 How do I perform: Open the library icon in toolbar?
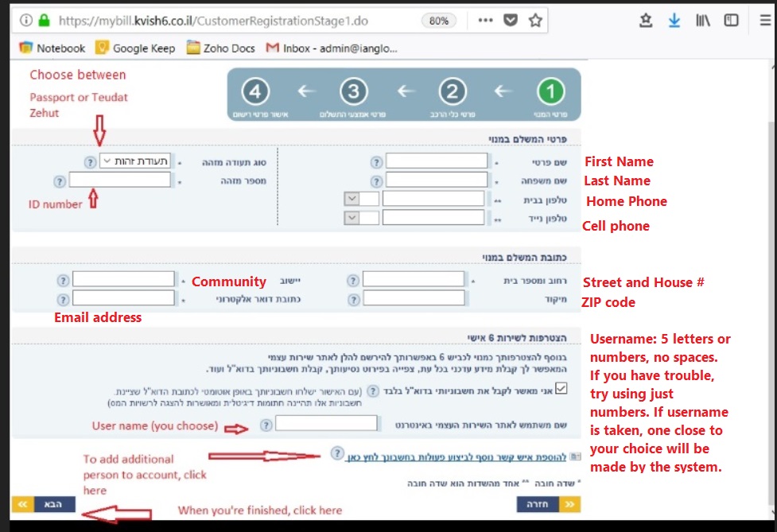tap(703, 21)
